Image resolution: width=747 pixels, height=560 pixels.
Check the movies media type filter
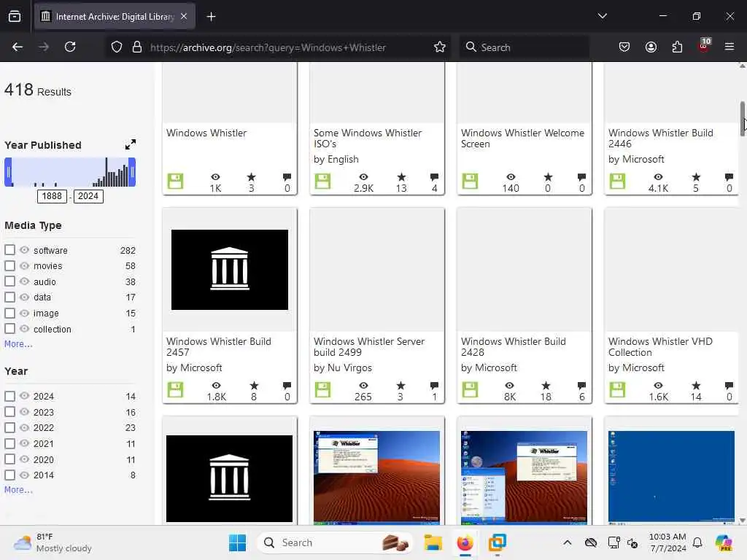(9, 265)
